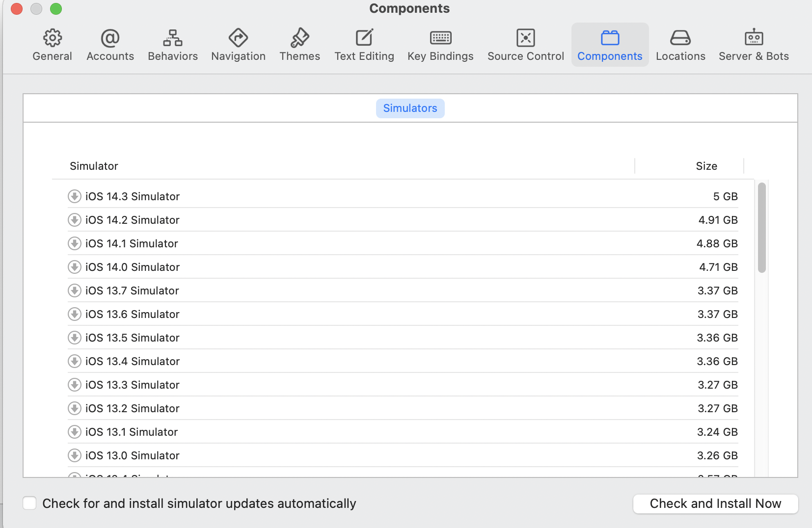Sort by the Size column header
Screen dimensions: 812x528
(x=706, y=166)
